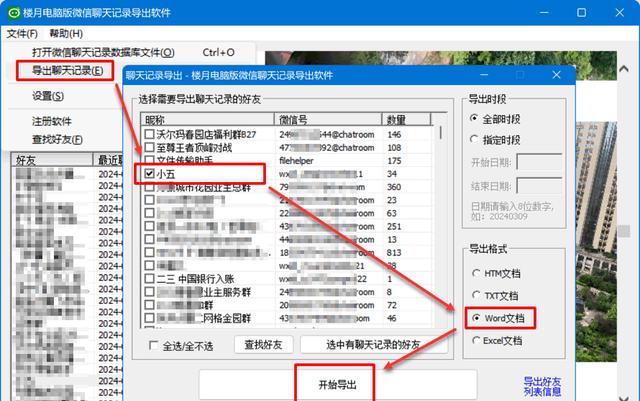Close the 聊天记录导出 dialog
This screenshot has height=401, width=640.
tap(556, 75)
